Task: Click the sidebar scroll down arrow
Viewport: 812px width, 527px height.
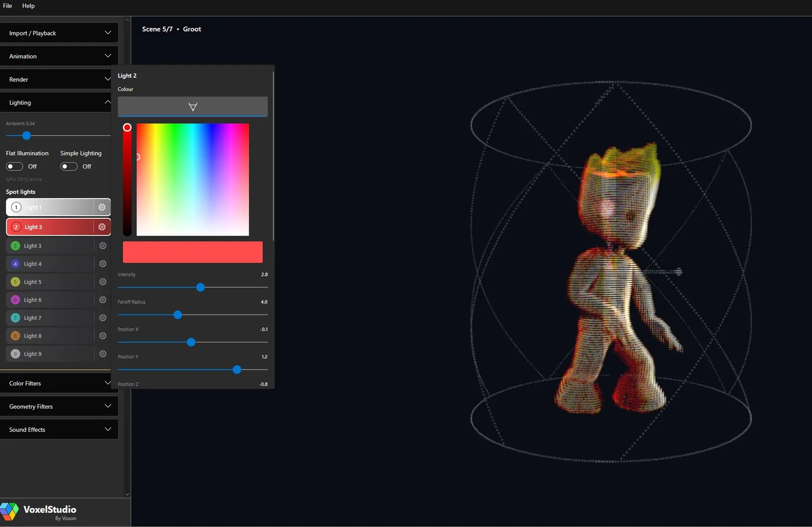Action: [127, 494]
